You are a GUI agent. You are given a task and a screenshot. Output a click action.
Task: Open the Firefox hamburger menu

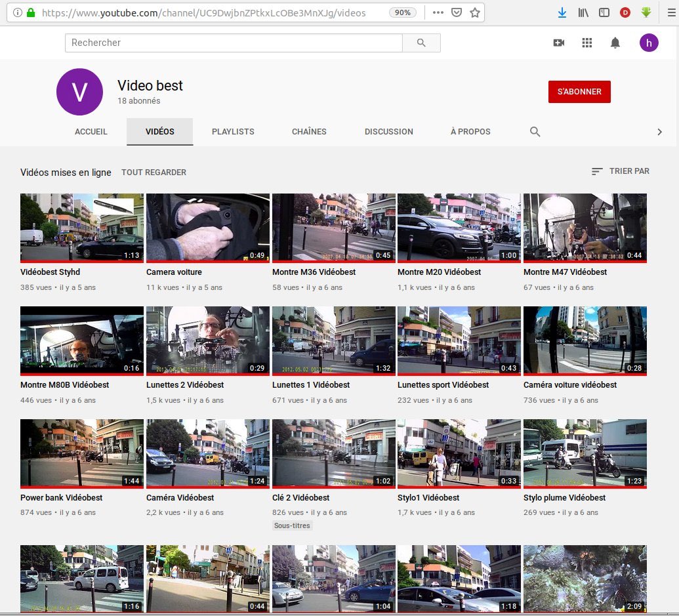[x=671, y=12]
